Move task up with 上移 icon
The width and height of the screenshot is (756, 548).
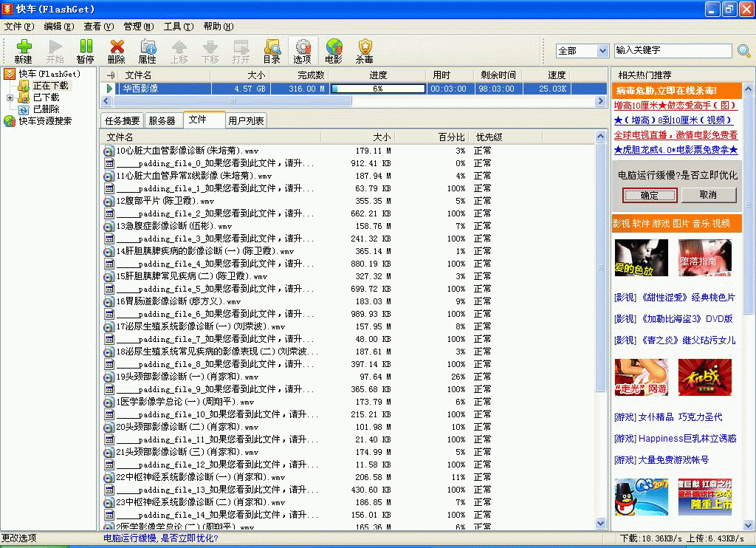click(x=179, y=52)
